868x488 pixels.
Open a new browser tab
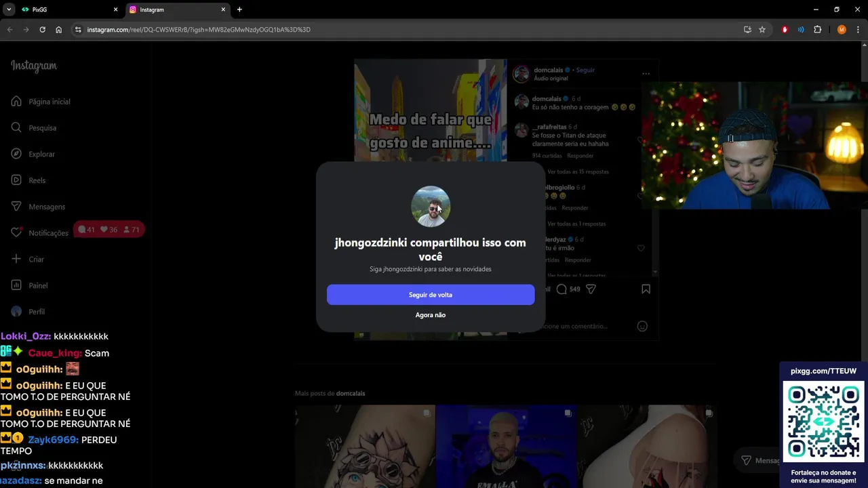click(x=239, y=9)
